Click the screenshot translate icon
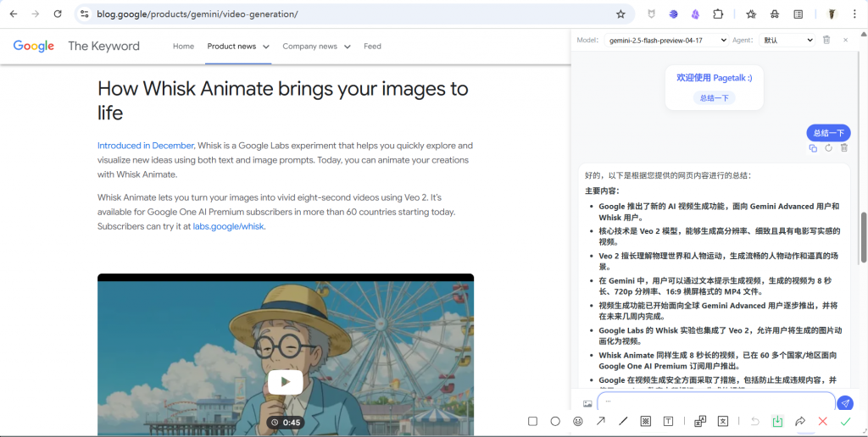Image resolution: width=868 pixels, height=437 pixels. [700, 422]
